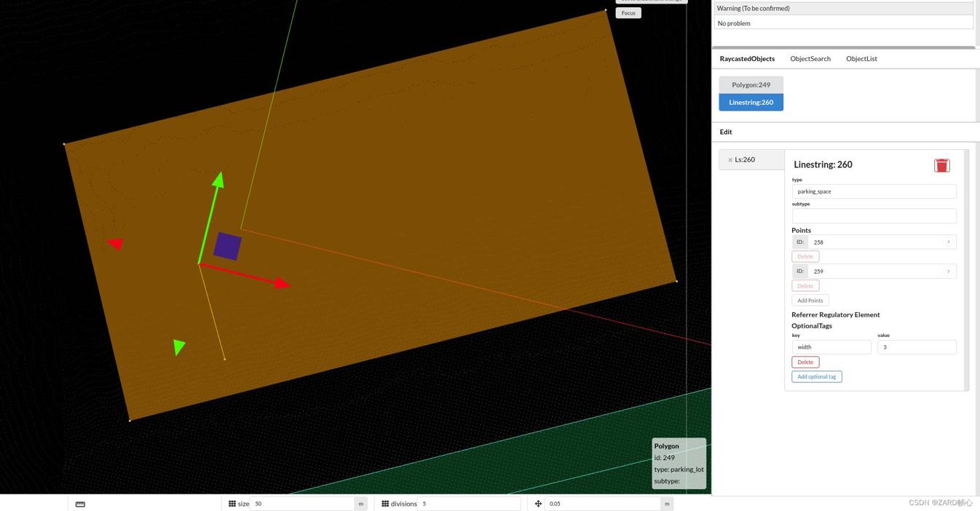Click the grid icon beside divisions
This screenshot has width=980, height=511.
(385, 504)
